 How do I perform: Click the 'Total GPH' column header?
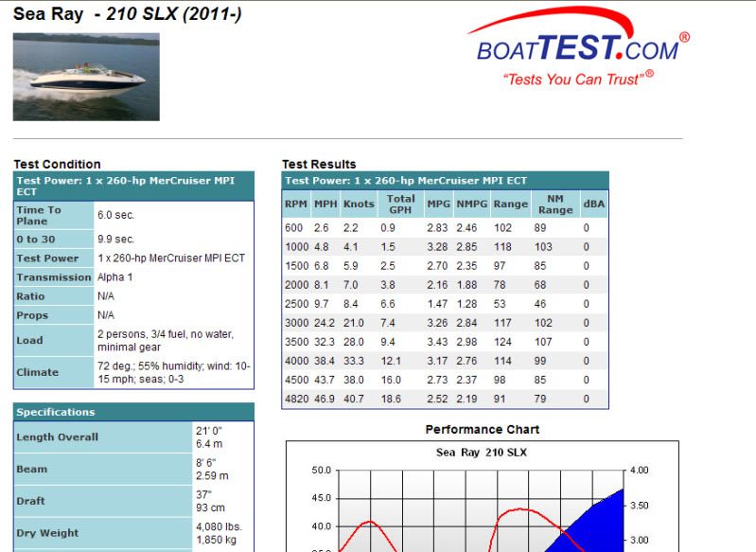[x=400, y=205]
